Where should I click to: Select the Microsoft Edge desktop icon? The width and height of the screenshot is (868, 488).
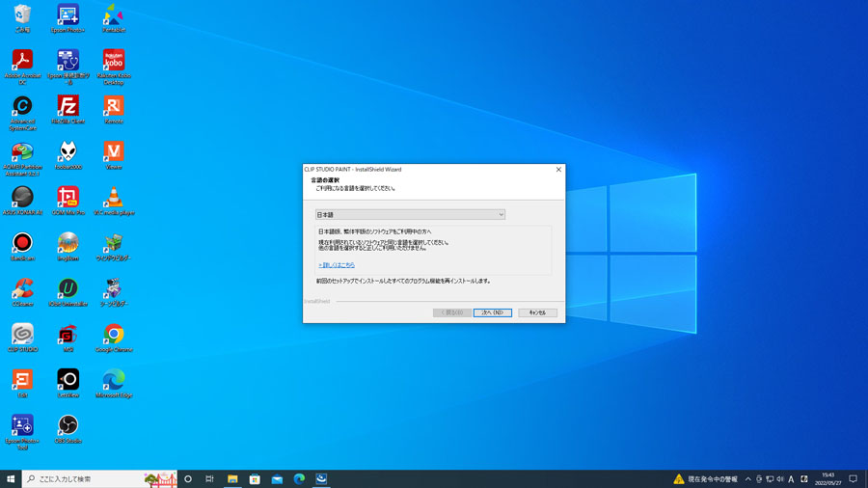(x=114, y=384)
